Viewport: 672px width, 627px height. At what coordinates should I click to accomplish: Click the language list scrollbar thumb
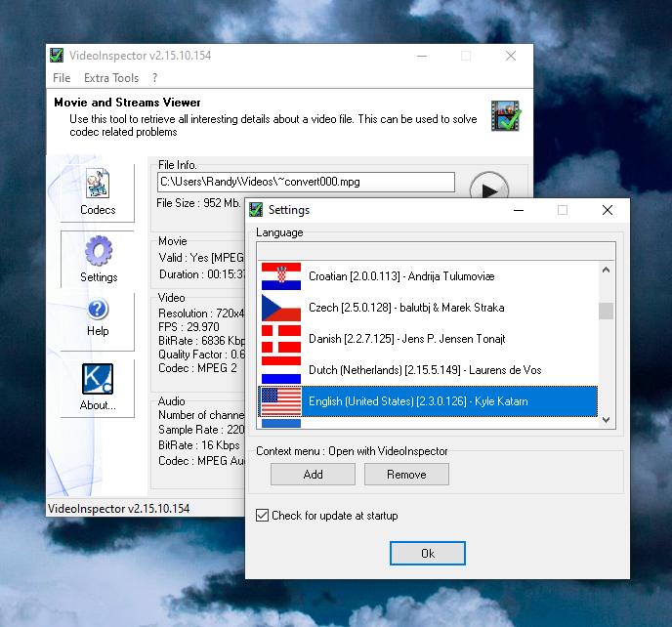pos(606,312)
